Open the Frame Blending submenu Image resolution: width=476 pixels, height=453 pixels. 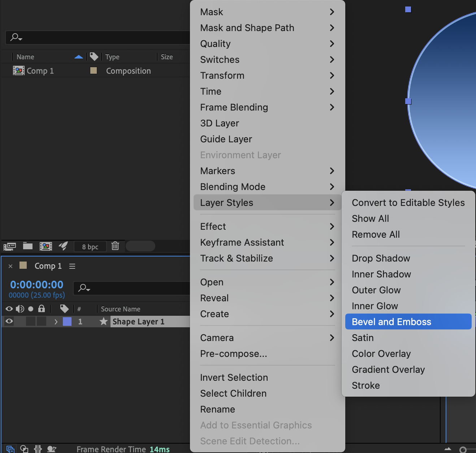(x=268, y=107)
